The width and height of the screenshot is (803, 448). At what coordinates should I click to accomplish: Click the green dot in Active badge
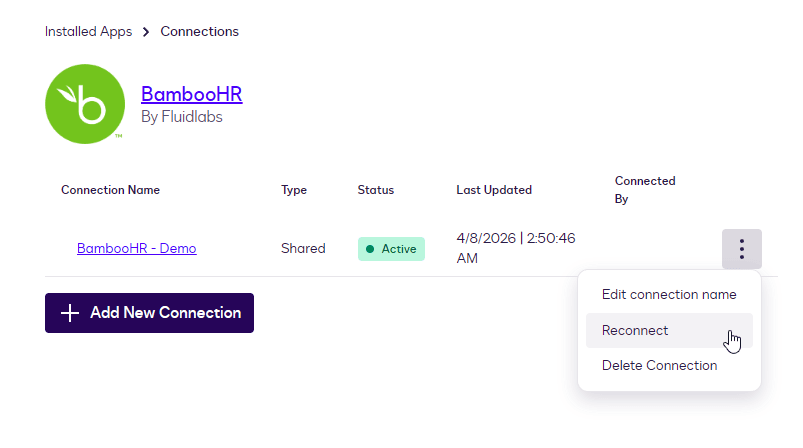370,249
